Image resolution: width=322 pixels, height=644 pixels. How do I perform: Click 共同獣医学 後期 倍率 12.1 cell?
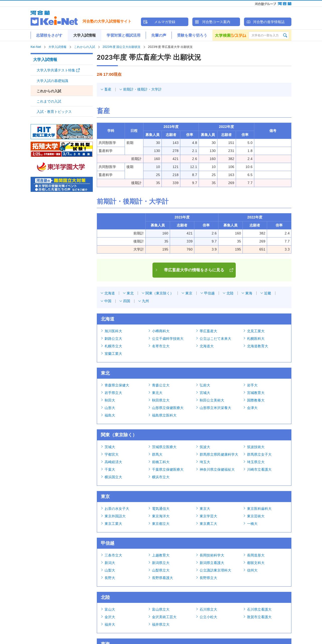click(x=190, y=167)
